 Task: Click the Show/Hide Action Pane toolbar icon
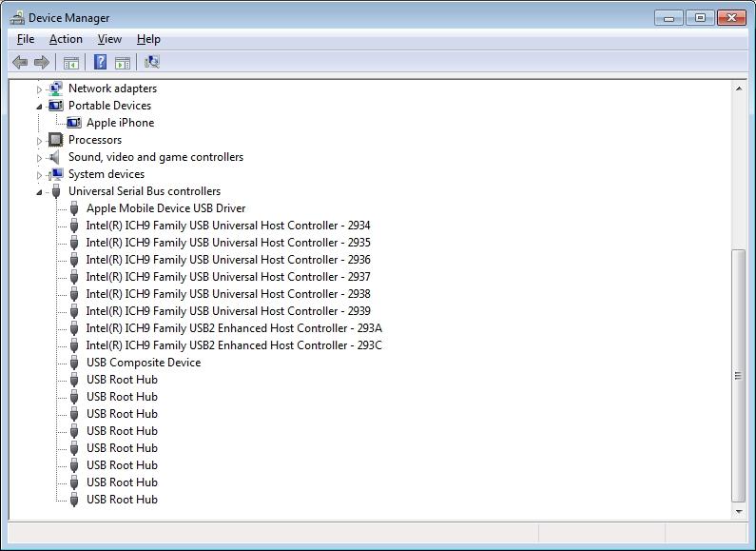click(123, 63)
